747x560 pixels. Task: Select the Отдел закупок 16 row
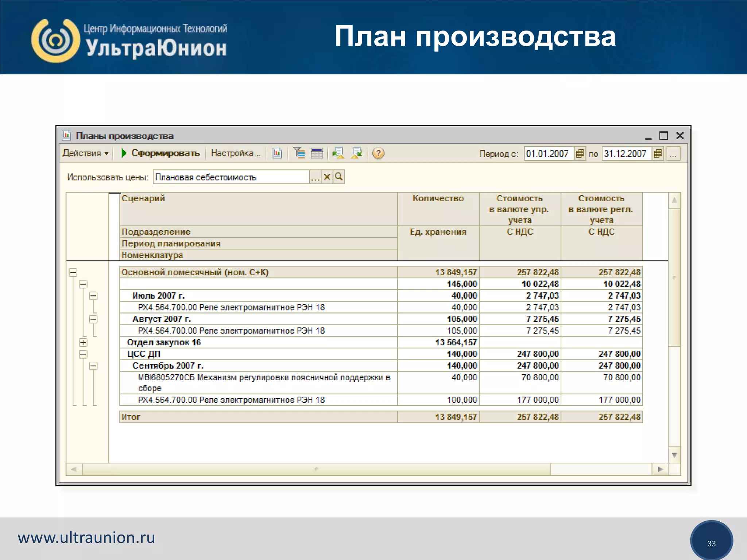point(381,342)
